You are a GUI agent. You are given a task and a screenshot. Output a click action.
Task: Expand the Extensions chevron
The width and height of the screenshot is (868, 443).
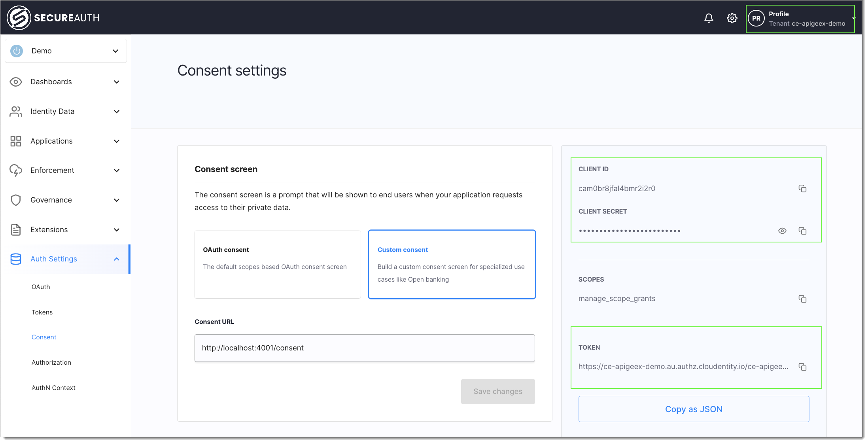117,230
